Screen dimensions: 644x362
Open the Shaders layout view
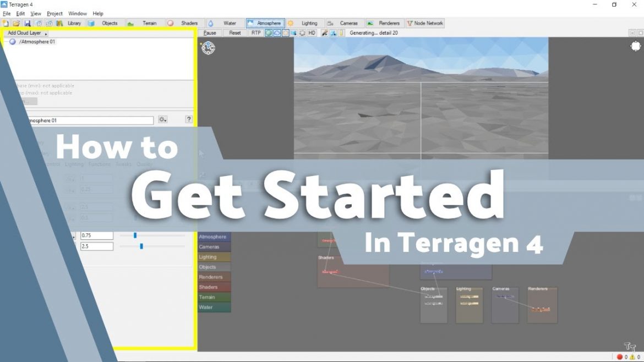(x=185, y=23)
